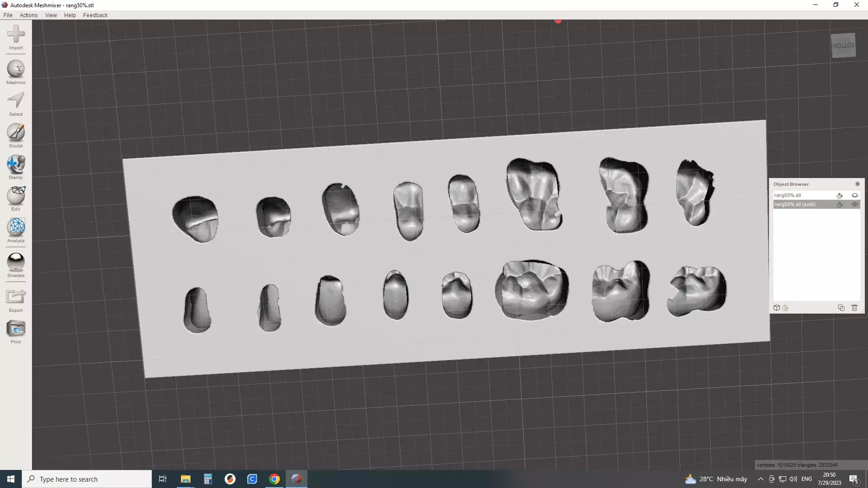Image resolution: width=868 pixels, height=488 pixels.
Task: Duplicate the selected object in Object Browser
Action: 841,308
